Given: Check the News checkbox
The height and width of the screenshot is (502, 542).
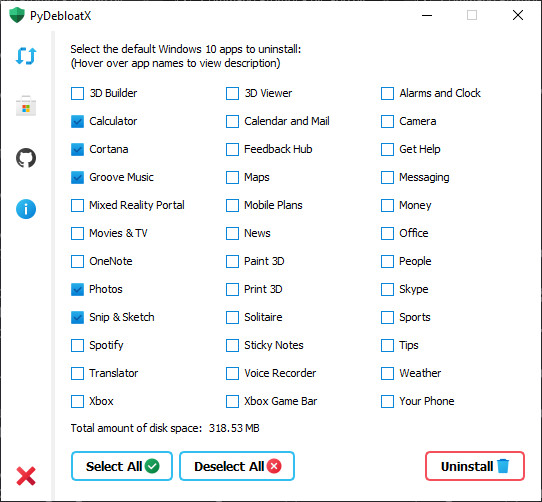Looking at the screenshot, I should pyautogui.click(x=232, y=233).
